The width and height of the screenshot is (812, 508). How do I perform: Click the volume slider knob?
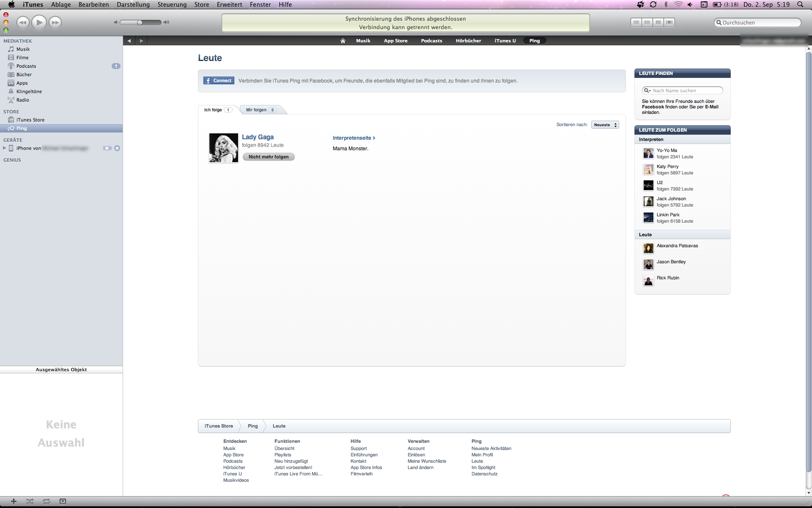140,22
